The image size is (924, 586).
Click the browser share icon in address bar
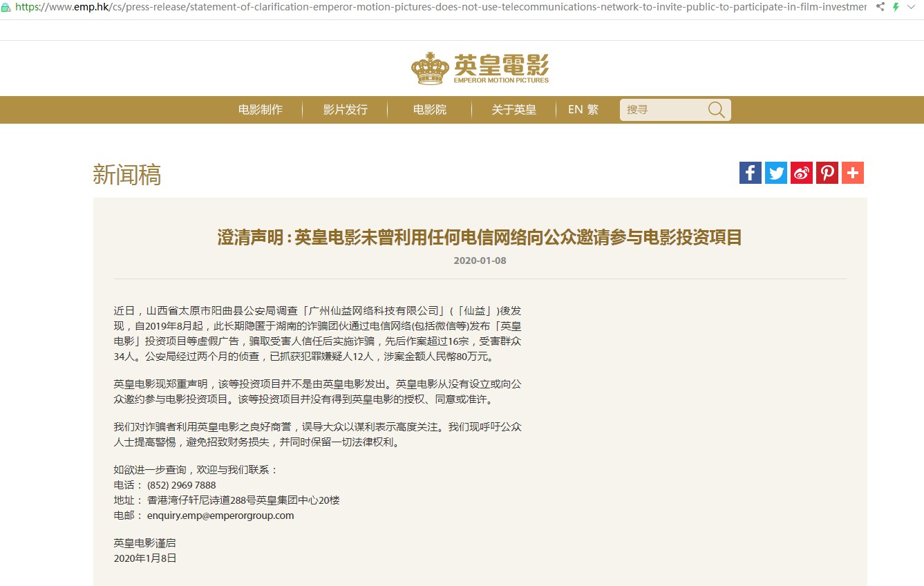(x=880, y=6)
